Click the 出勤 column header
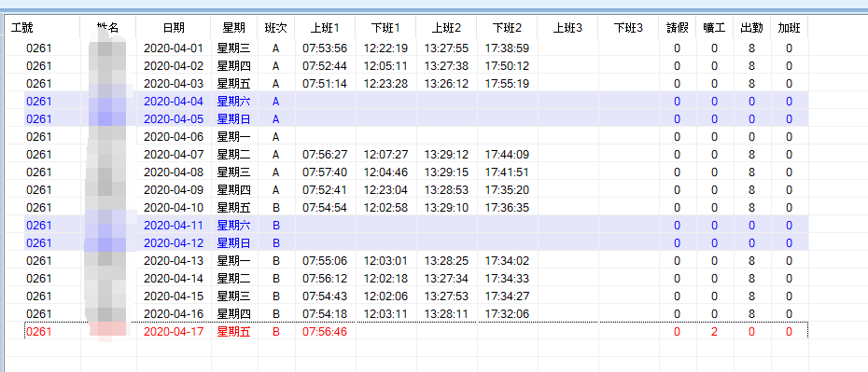 point(751,28)
